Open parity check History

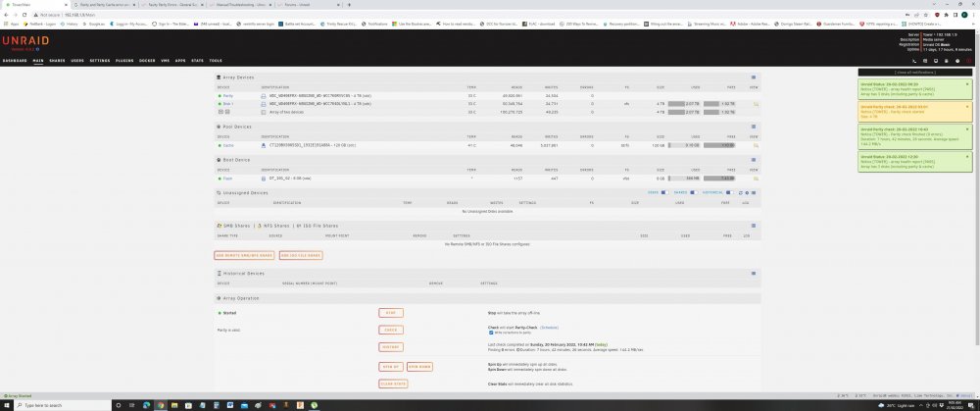pyautogui.click(x=391, y=347)
